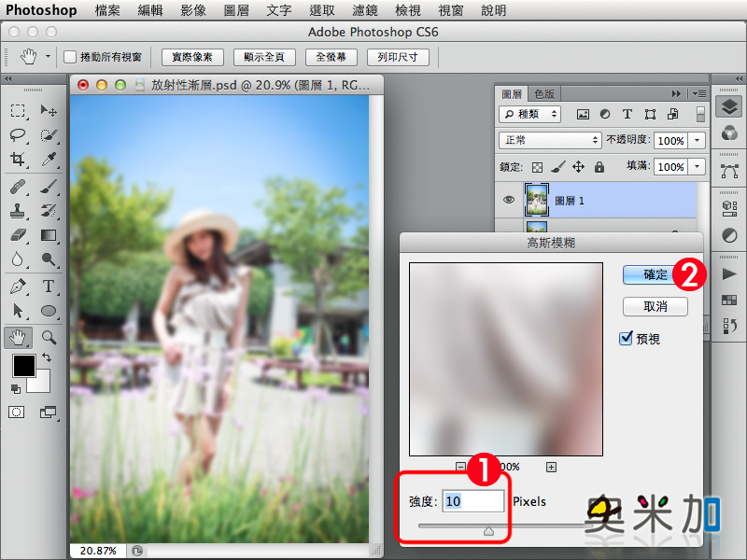Reset default foreground and background colors

point(15,389)
